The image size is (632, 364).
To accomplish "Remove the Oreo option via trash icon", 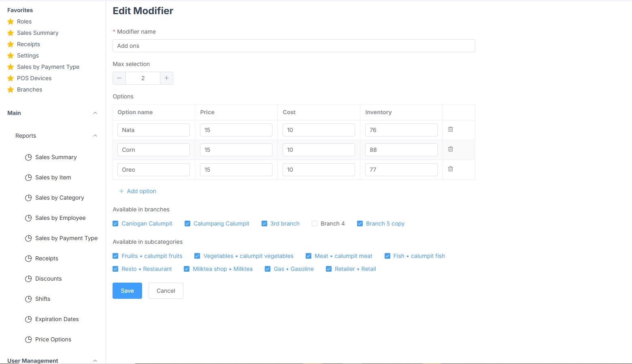I will (450, 169).
